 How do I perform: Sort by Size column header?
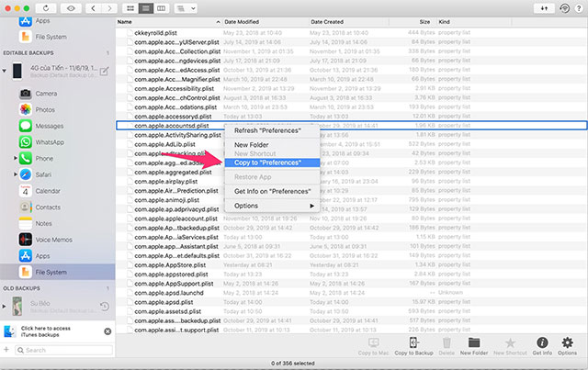pos(413,22)
